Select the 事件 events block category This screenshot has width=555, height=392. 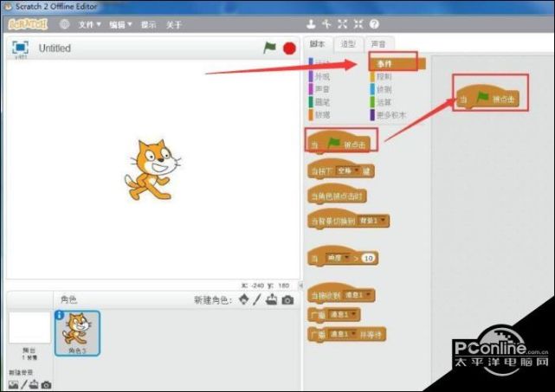tap(397, 64)
